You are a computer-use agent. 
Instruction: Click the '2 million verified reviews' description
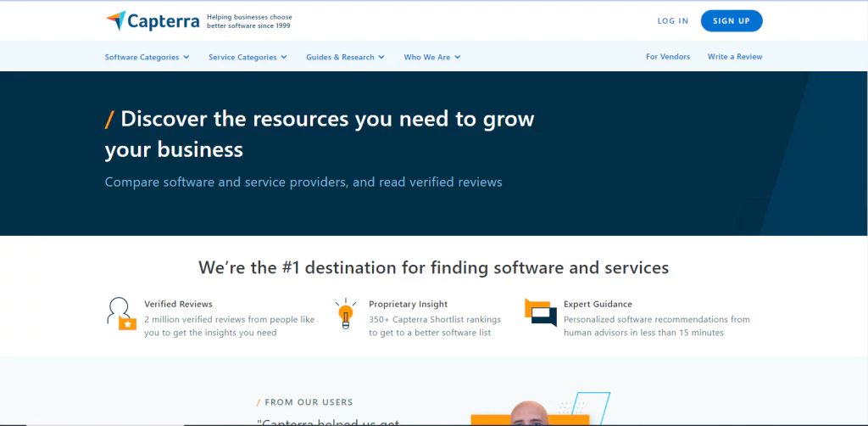coord(229,326)
